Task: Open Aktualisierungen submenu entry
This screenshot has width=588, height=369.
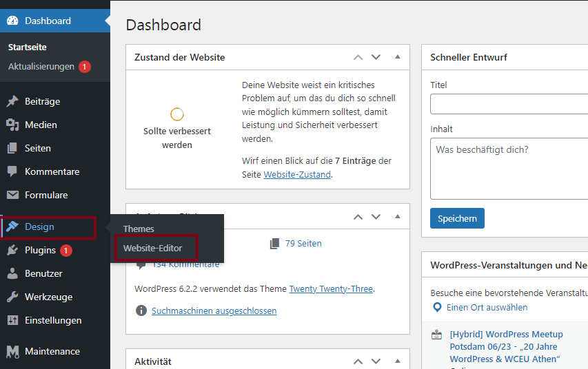Action: (41, 67)
